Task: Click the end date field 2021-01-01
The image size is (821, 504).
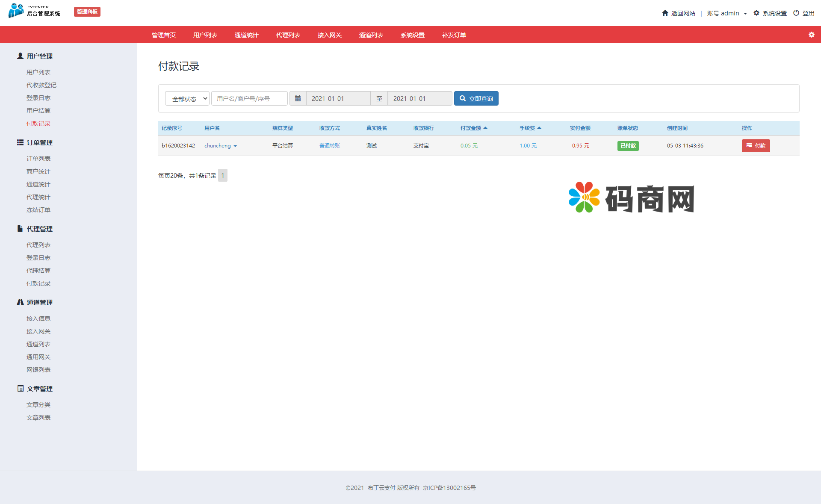Action: pos(419,98)
